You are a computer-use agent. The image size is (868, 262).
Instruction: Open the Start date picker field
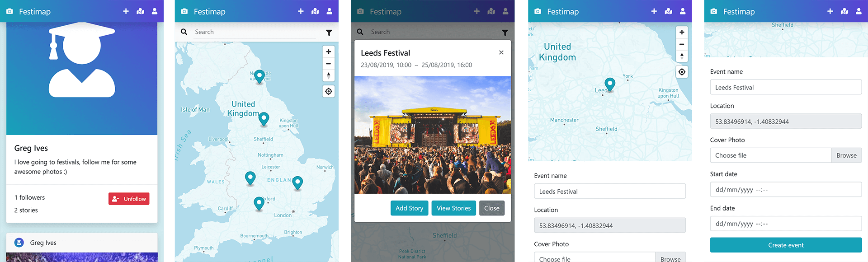pos(786,190)
